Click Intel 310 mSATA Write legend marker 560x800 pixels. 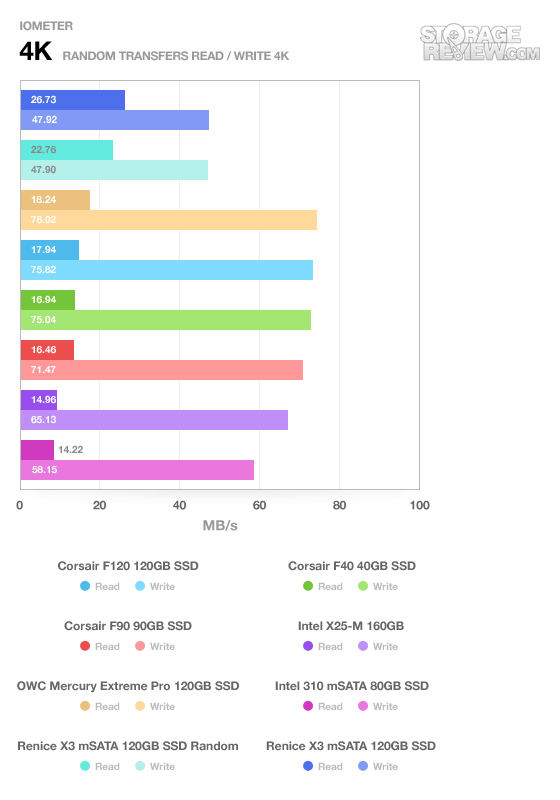pyautogui.click(x=363, y=706)
